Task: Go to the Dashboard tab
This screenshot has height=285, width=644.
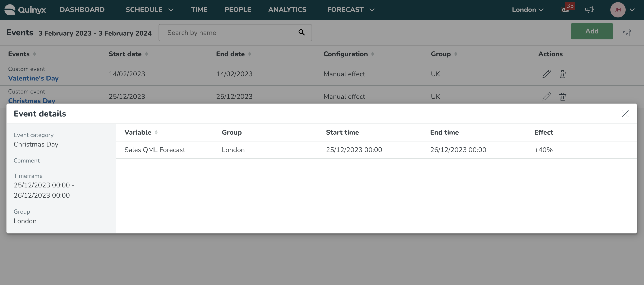Action: pyautogui.click(x=82, y=10)
